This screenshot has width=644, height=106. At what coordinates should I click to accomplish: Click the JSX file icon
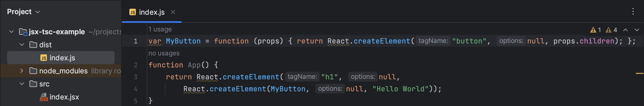[x=44, y=97]
